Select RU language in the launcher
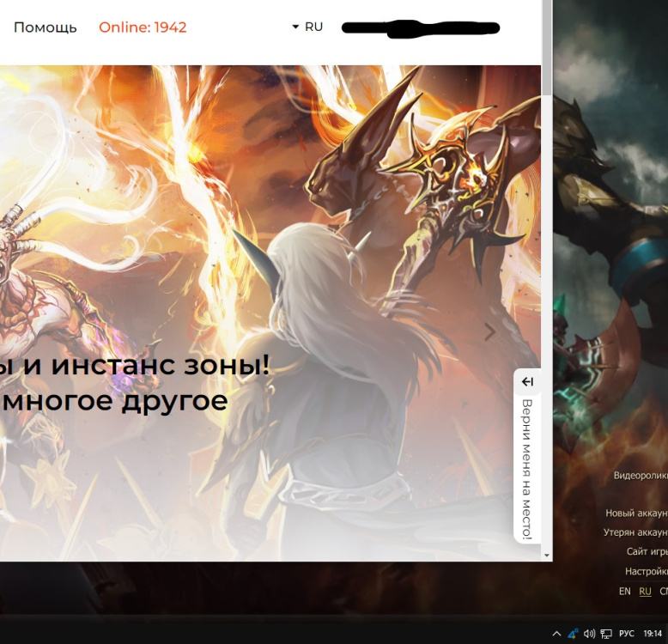The image size is (668, 644). tap(645, 592)
